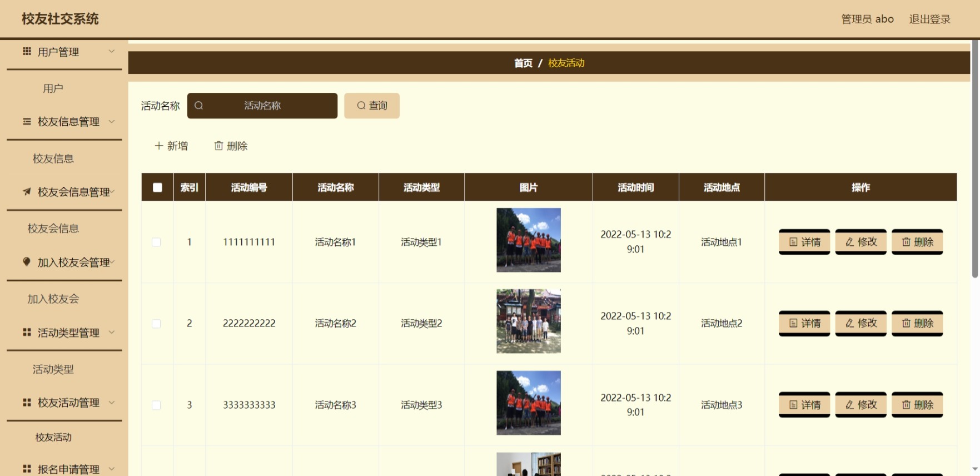Toggle the select-all checkbox in table header
Viewport: 980px width, 476px height.
[x=158, y=187]
